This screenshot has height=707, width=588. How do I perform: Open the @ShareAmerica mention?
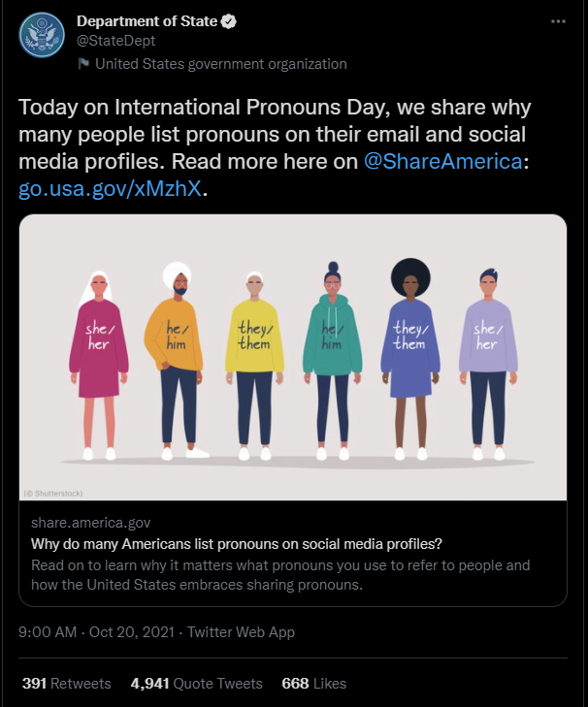(x=442, y=162)
